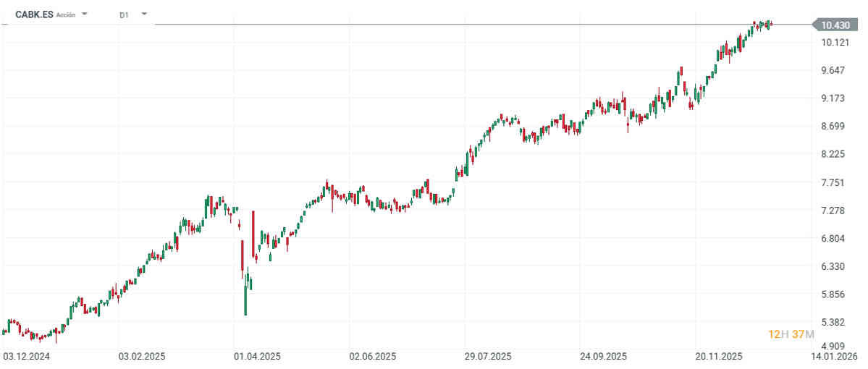The width and height of the screenshot is (868, 369).
Task: Click the 24.09.2025 date axis label
Action: click(603, 357)
